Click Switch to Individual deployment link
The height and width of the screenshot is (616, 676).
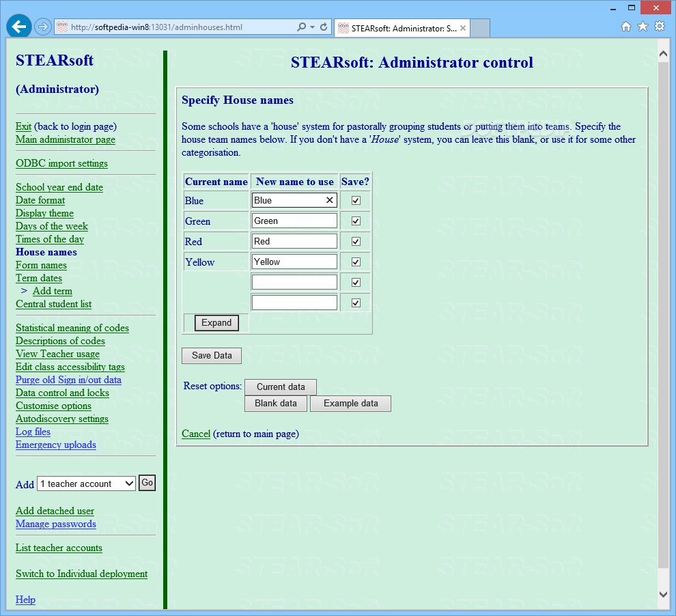point(81,574)
